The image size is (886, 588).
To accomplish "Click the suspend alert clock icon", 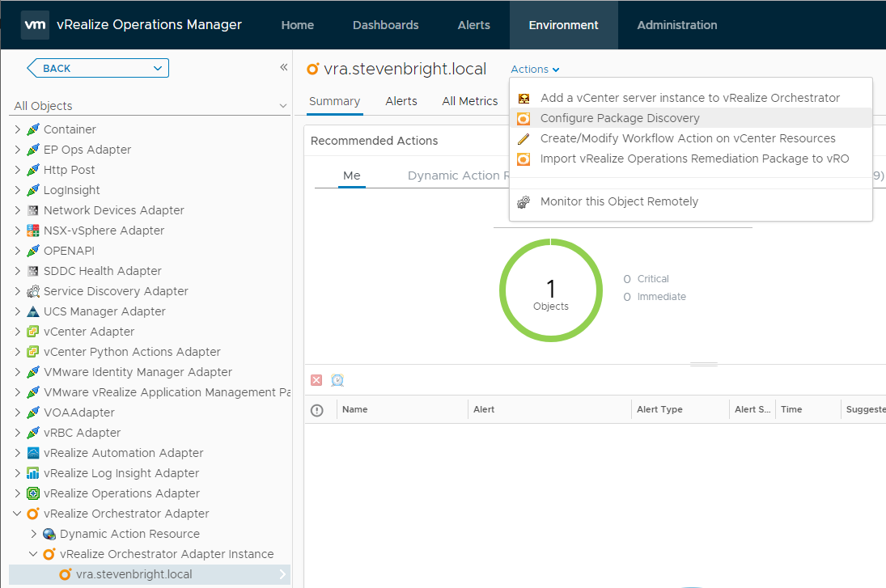I will click(337, 380).
